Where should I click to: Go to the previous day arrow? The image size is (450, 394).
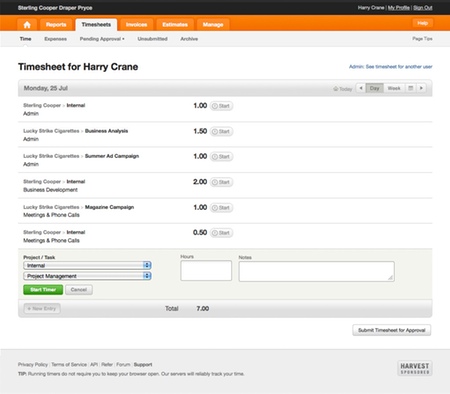point(361,88)
